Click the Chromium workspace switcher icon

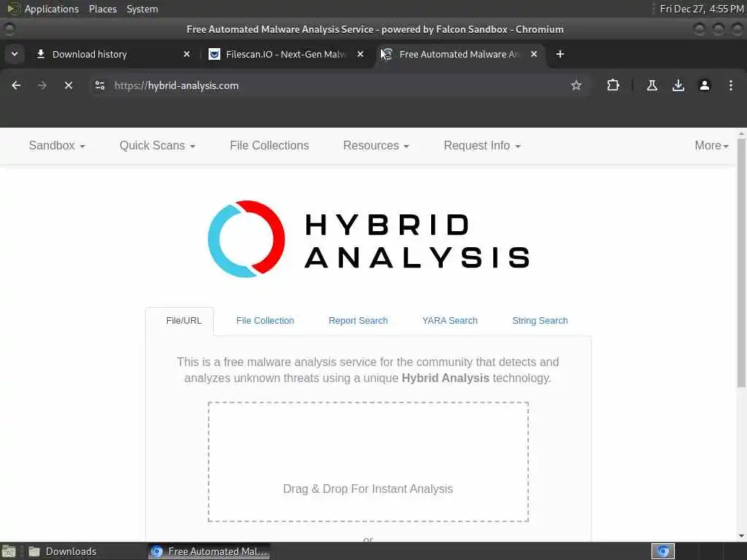point(663,551)
